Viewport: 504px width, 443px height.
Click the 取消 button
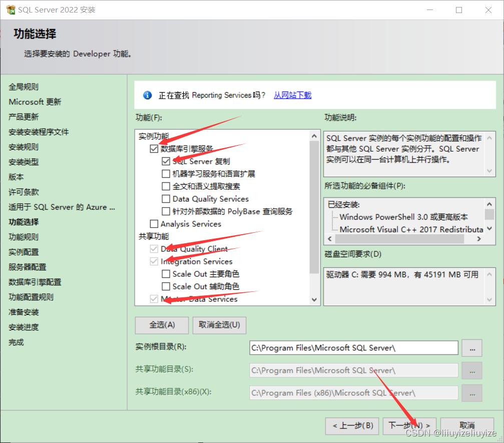(467, 425)
